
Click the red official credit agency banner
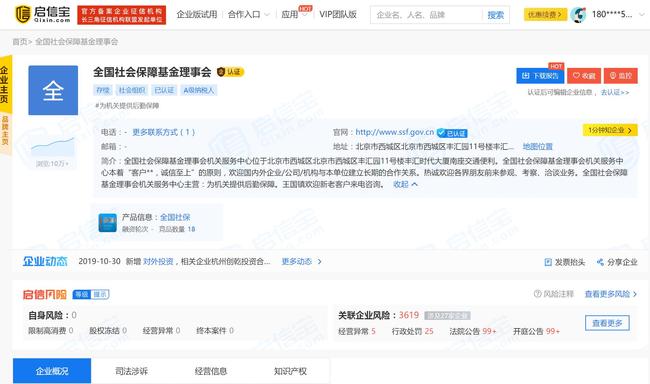[121, 15]
